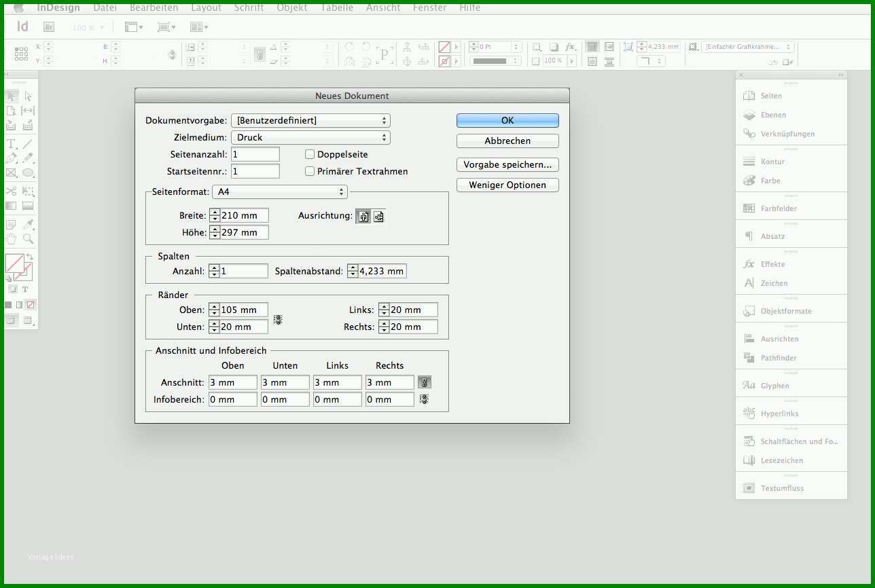Select the Rectangle Frame tool
Screen dimensions: 875x588
click(12, 172)
